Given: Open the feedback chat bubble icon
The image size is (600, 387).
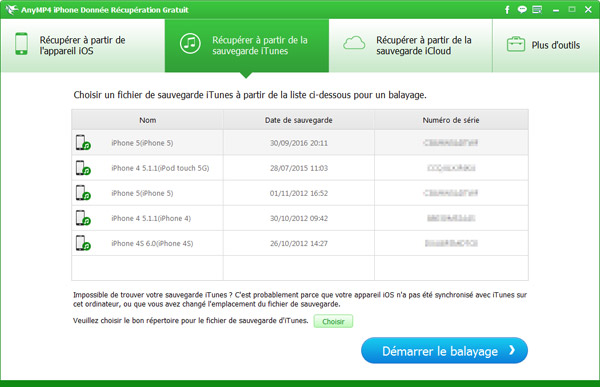Looking at the screenshot, I should coord(522,10).
